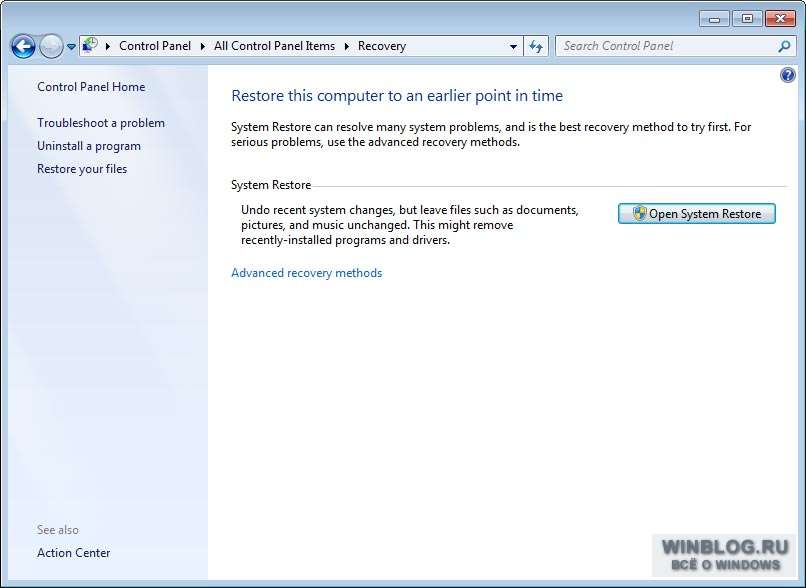The width and height of the screenshot is (806, 588).
Task: Minimize the Recovery window
Action: [x=715, y=19]
